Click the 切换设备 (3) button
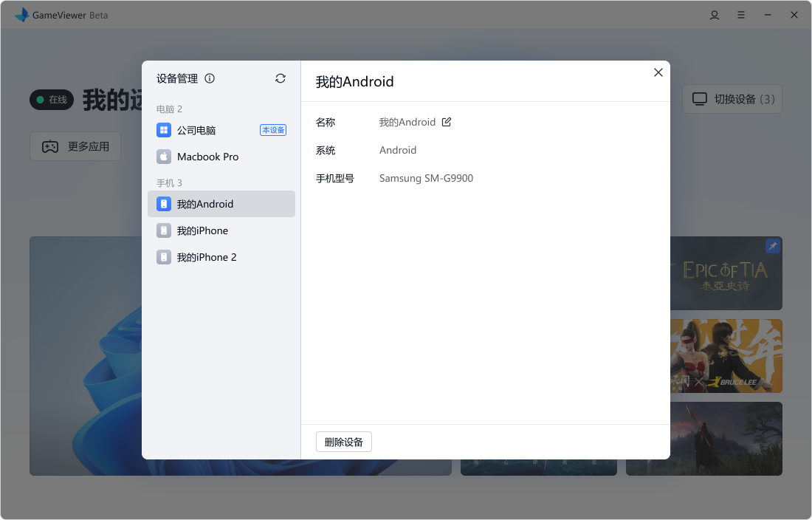 [732, 99]
